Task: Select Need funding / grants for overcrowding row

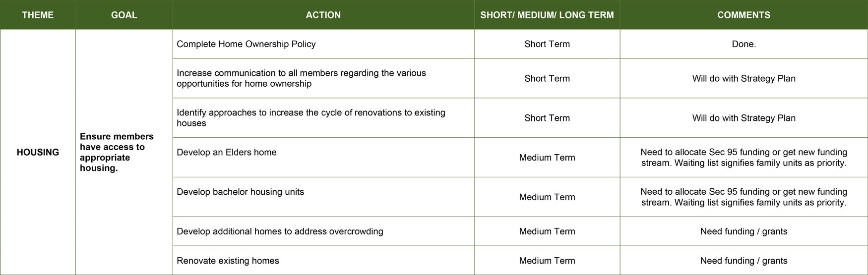Action: point(744,231)
